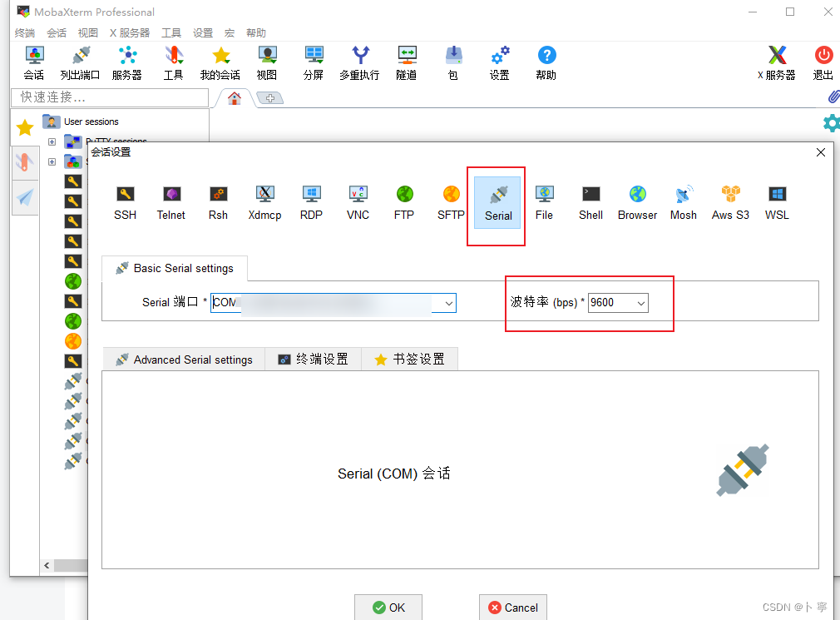Image resolution: width=840 pixels, height=620 pixels.
Task: Choose the WSL session type
Action: 777,203
